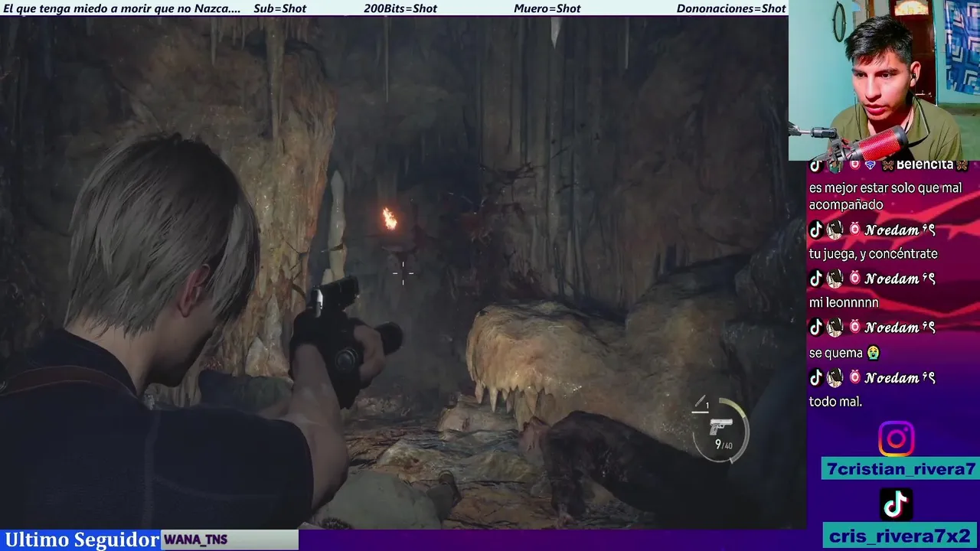This screenshot has width=980, height=551.
Task: Click chat message 'se quema'
Action: click(x=836, y=354)
